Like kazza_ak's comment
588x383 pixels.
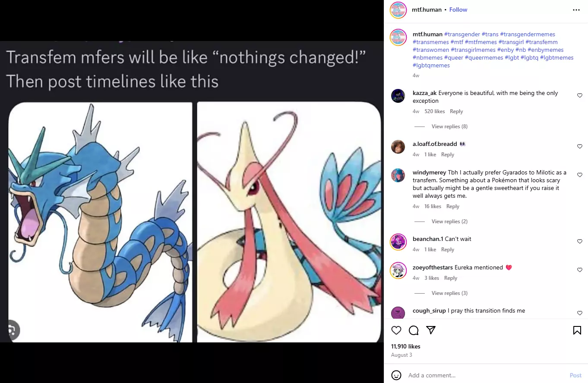580,95
